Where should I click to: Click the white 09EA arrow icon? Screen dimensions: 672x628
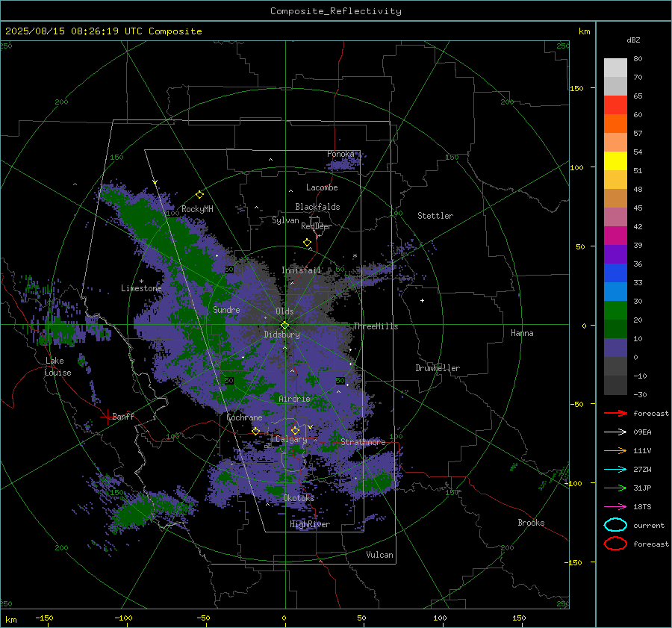point(615,432)
